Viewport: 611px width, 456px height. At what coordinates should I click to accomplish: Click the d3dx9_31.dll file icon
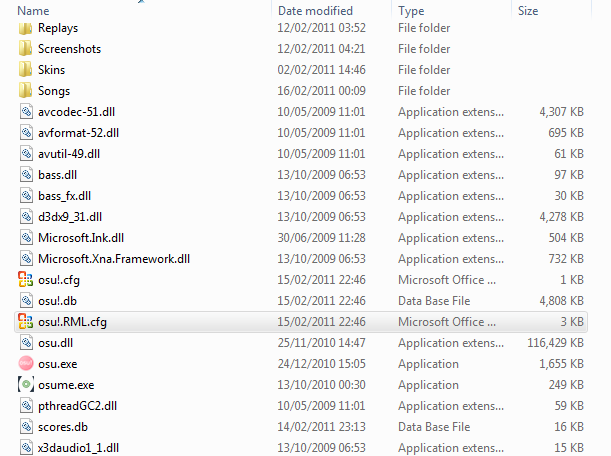coord(26,217)
